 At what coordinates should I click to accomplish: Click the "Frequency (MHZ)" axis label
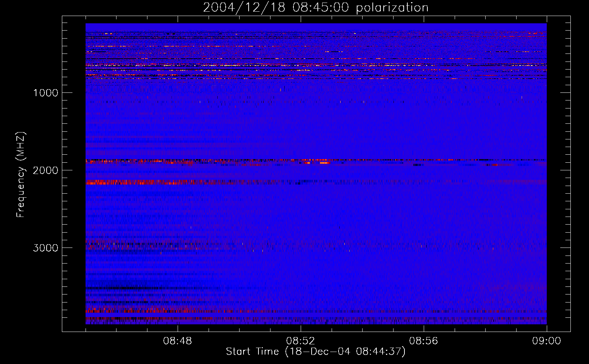[x=21, y=175]
